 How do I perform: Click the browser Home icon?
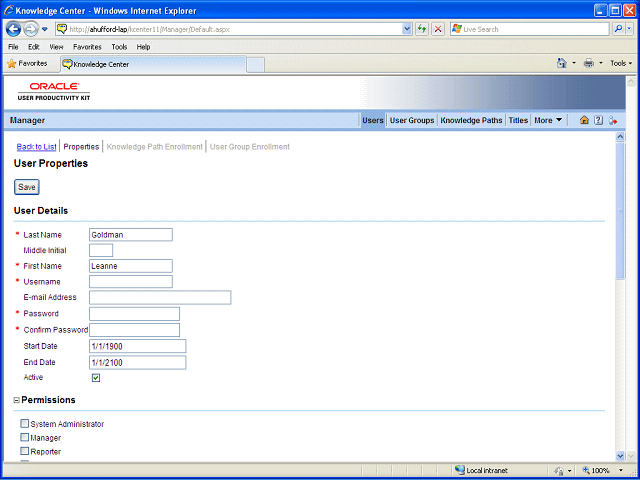tap(562, 63)
